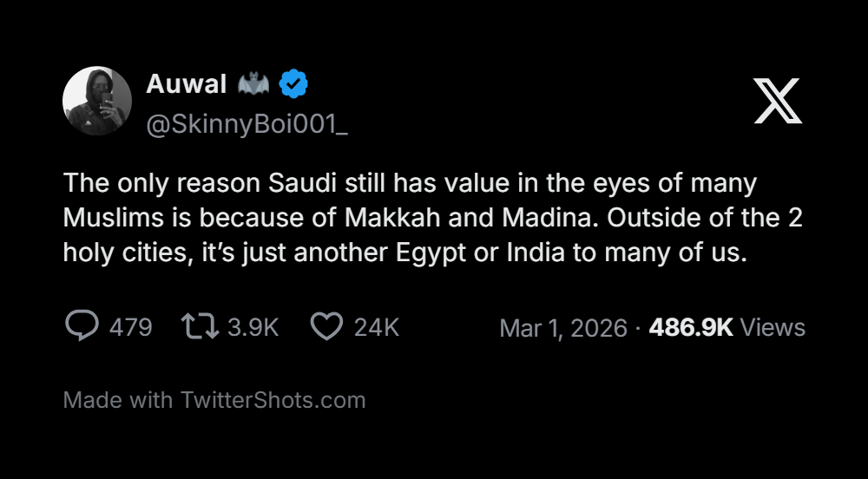Click the reply speech bubble icon

pos(82,326)
